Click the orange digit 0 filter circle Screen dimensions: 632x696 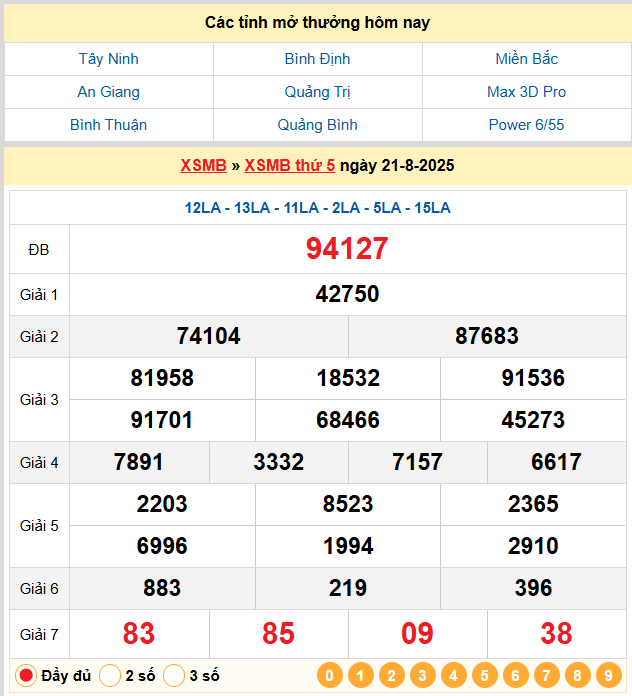coord(329,676)
